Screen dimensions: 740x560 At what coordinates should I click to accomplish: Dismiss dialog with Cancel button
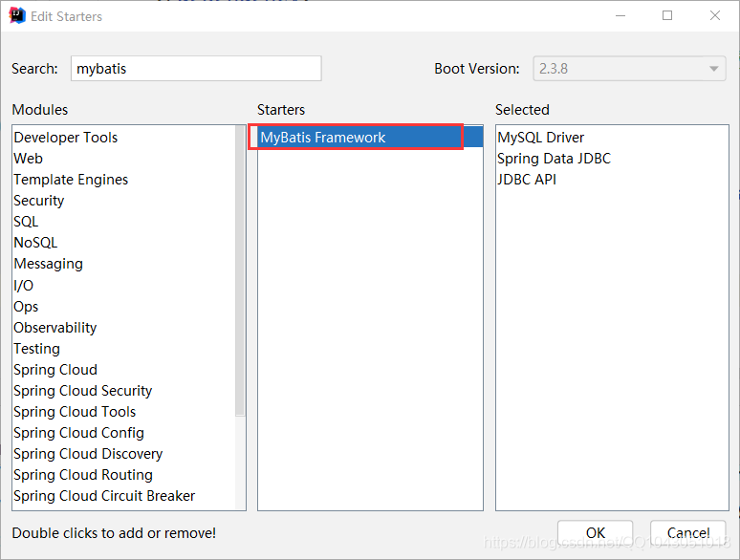(x=688, y=532)
